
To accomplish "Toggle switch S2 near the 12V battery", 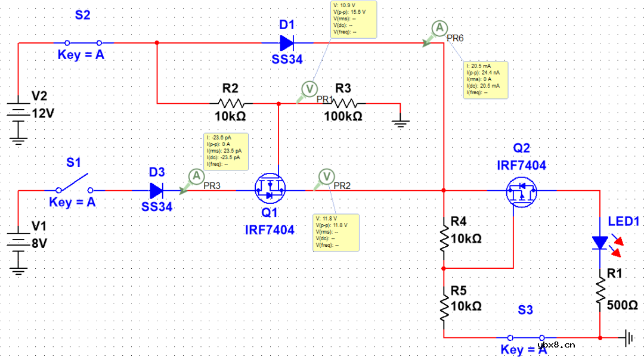I will pos(83,43).
